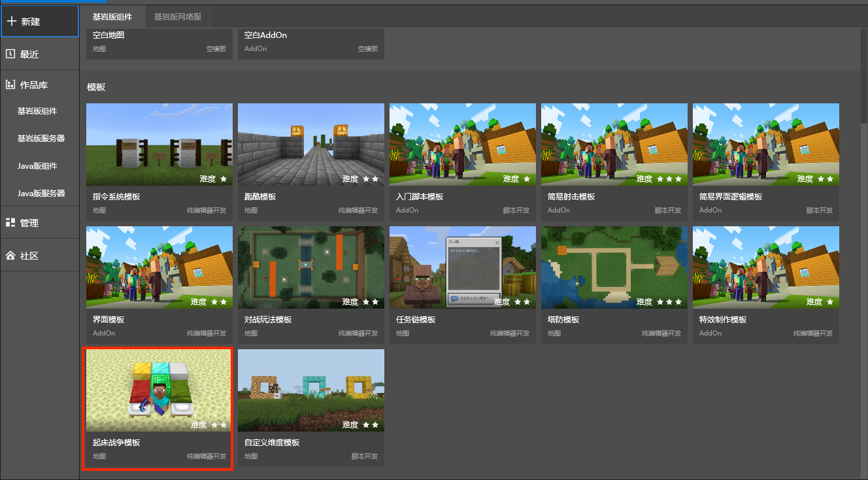Click the 任务链模板 title text
This screenshot has width=868, height=480.
coord(416,320)
